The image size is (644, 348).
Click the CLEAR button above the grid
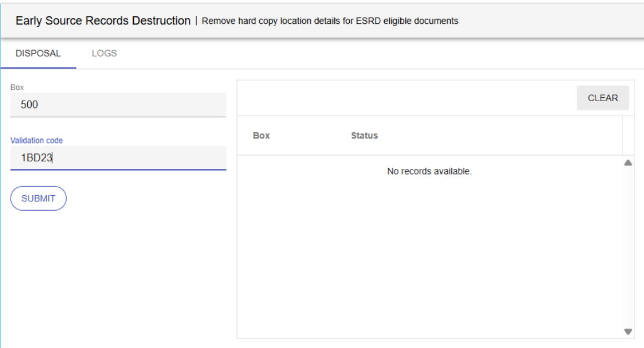click(602, 98)
